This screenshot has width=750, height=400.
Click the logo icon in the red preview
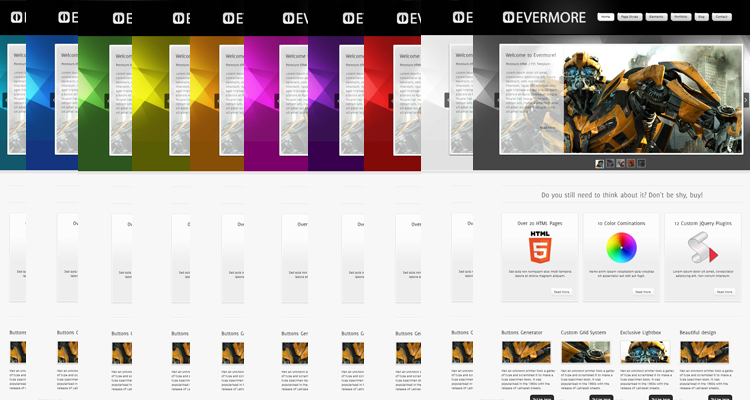pyautogui.click(x=403, y=18)
